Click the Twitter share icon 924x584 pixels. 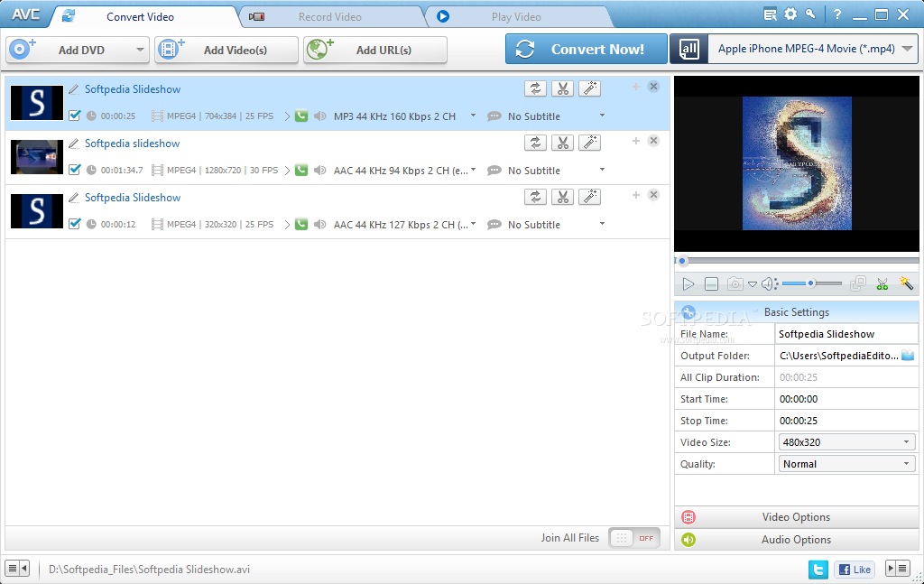pos(818,570)
